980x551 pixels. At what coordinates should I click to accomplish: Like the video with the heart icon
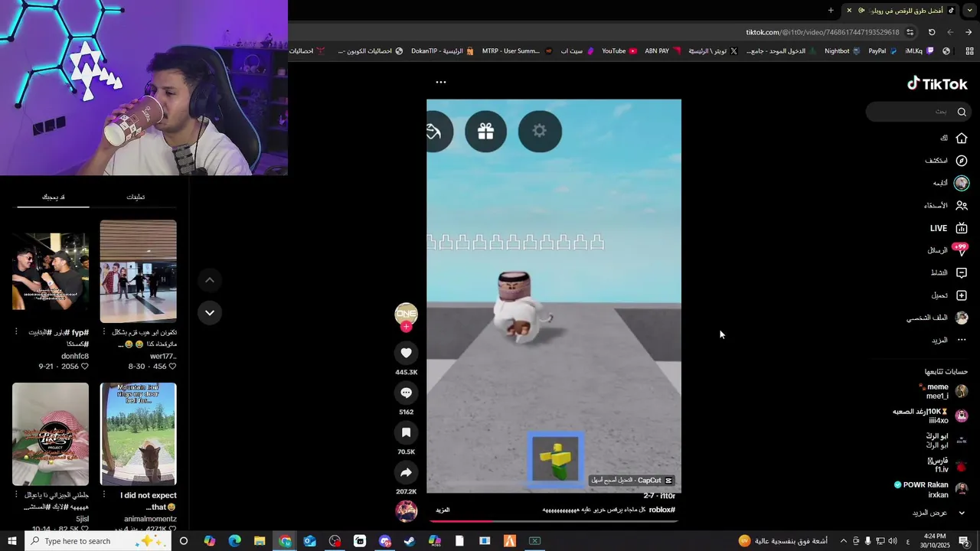point(407,353)
